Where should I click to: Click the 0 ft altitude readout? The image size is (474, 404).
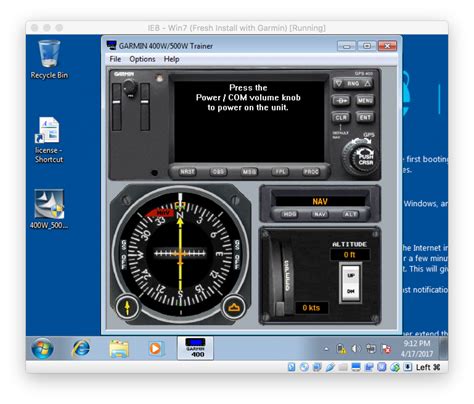pyautogui.click(x=350, y=255)
